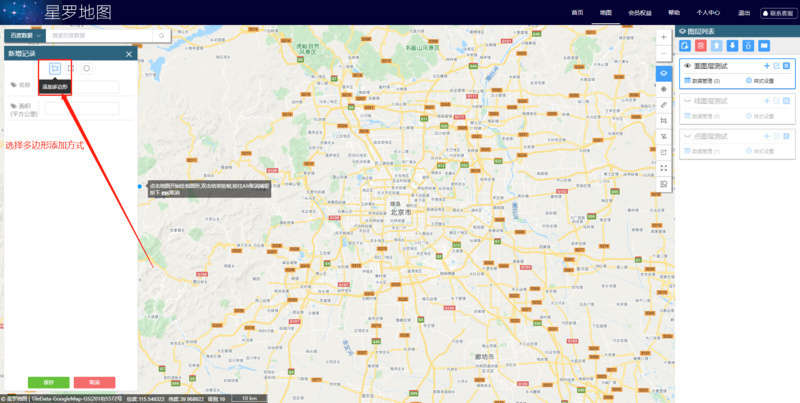
Task: Add record to 面图层测试 with plus
Action: (x=766, y=66)
